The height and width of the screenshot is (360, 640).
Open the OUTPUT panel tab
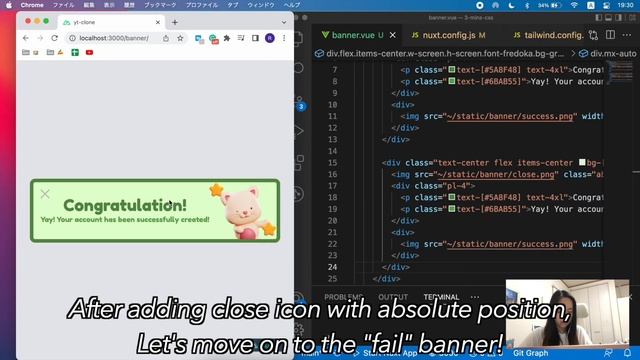tap(393, 297)
